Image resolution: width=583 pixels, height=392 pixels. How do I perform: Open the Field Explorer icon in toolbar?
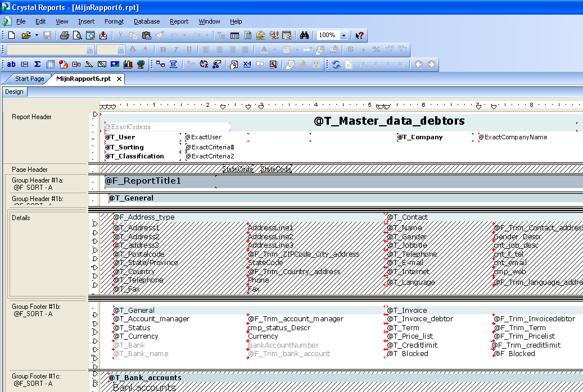234,35
